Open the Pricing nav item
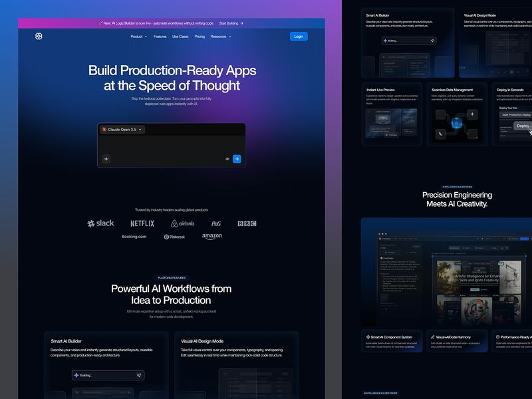 (199, 37)
